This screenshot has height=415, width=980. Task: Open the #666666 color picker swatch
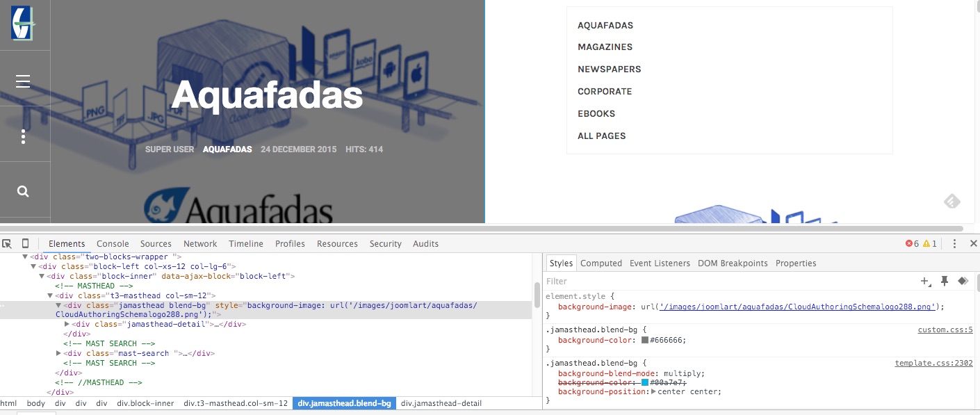point(645,340)
